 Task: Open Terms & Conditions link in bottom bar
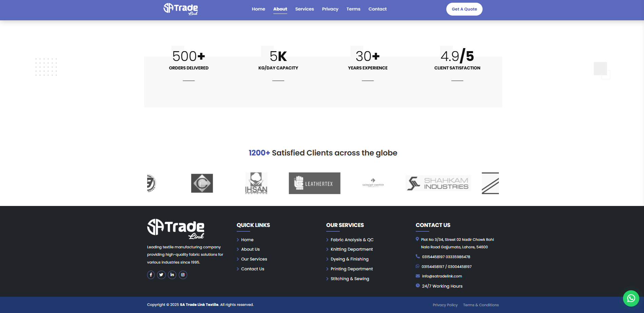tap(481, 305)
